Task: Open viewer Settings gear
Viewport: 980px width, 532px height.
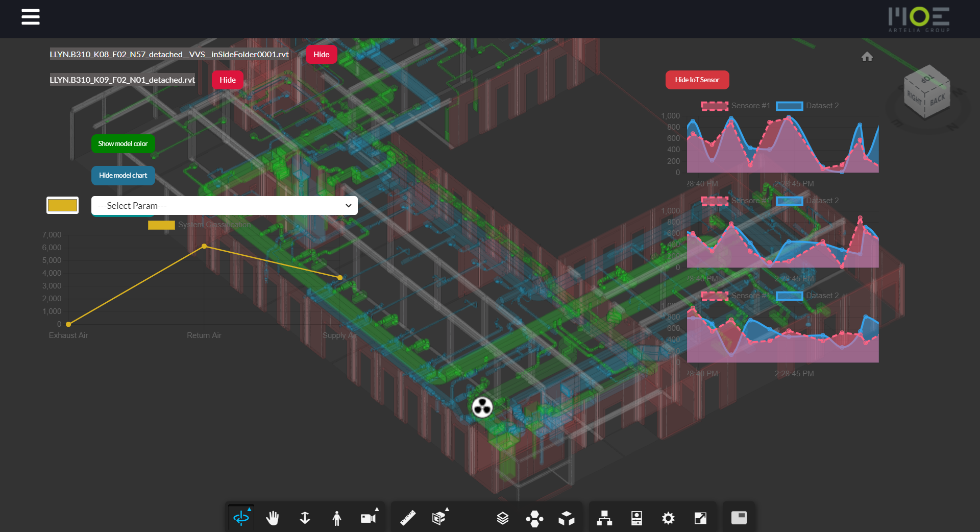Action: coord(668,518)
